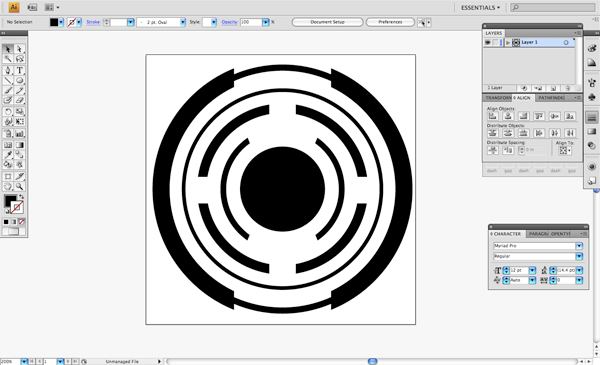
Task: Switch to the Transform tab
Action: [x=497, y=98]
